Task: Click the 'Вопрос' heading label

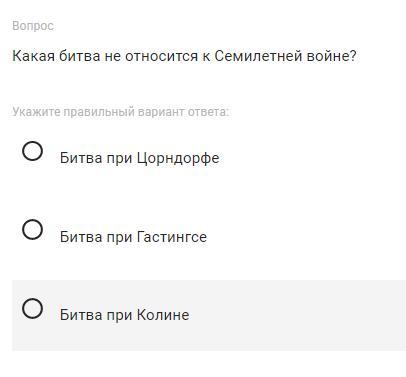Action: (33, 26)
